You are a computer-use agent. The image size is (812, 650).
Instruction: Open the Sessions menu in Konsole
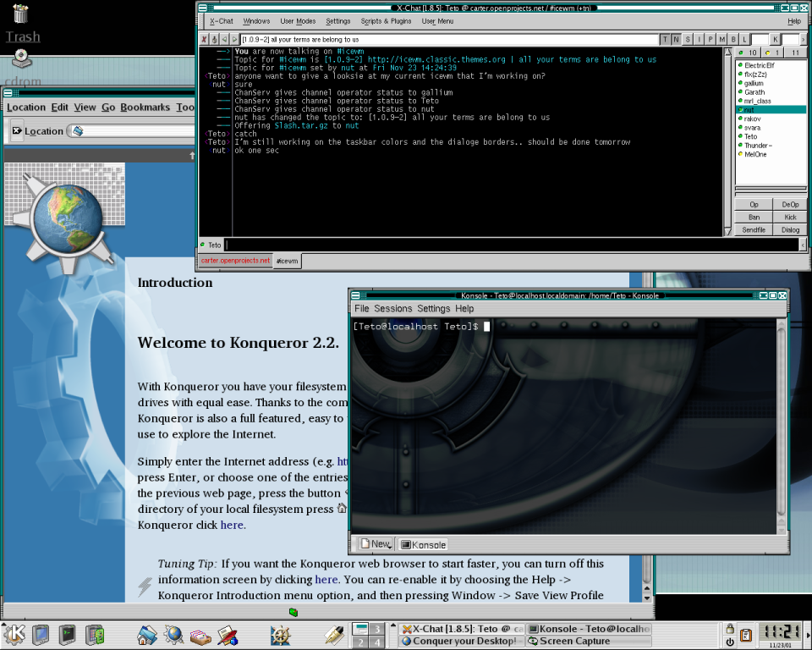(x=393, y=308)
